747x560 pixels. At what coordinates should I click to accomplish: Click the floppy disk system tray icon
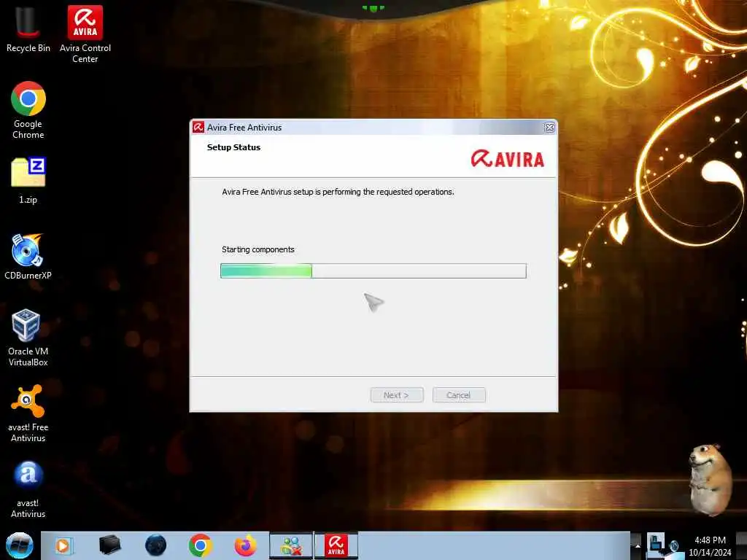pos(656,542)
